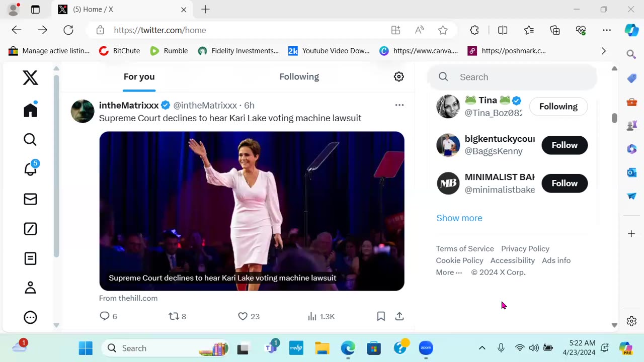
Task: Add app to Edge sidebar plus
Action: (x=631, y=234)
